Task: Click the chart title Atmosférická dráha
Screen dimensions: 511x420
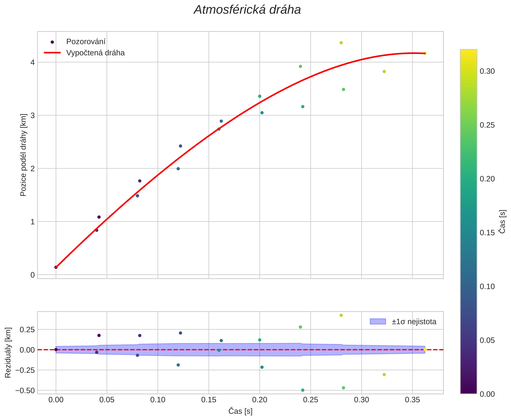Action: coord(247,10)
